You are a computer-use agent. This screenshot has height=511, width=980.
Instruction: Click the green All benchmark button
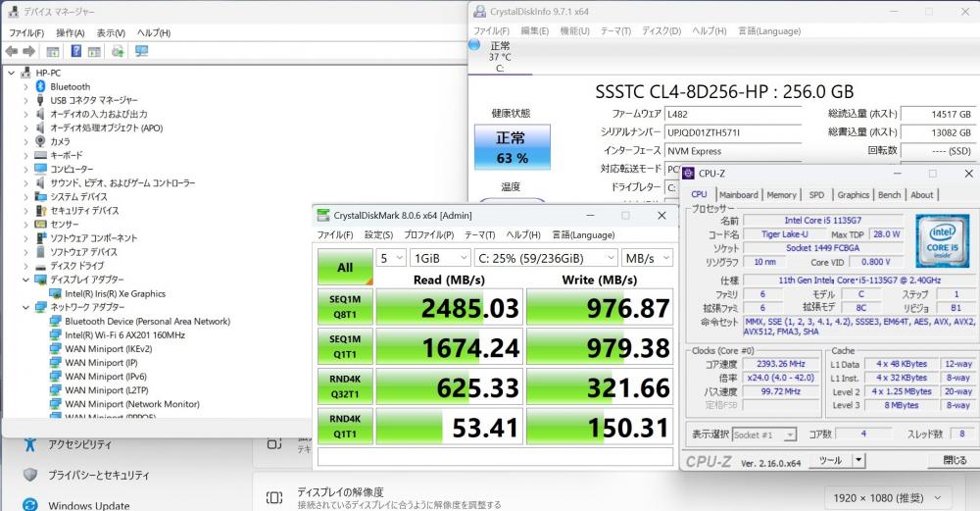[x=345, y=267]
